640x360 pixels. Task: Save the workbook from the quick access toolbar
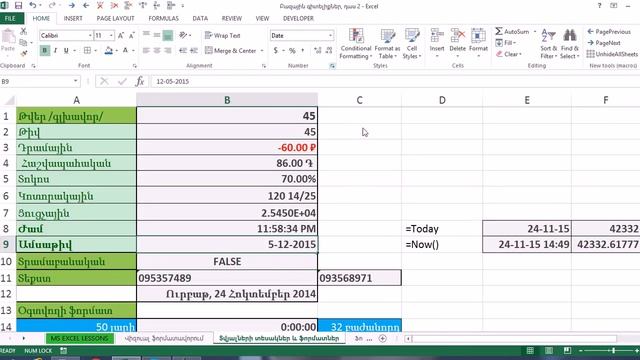[18, 6]
